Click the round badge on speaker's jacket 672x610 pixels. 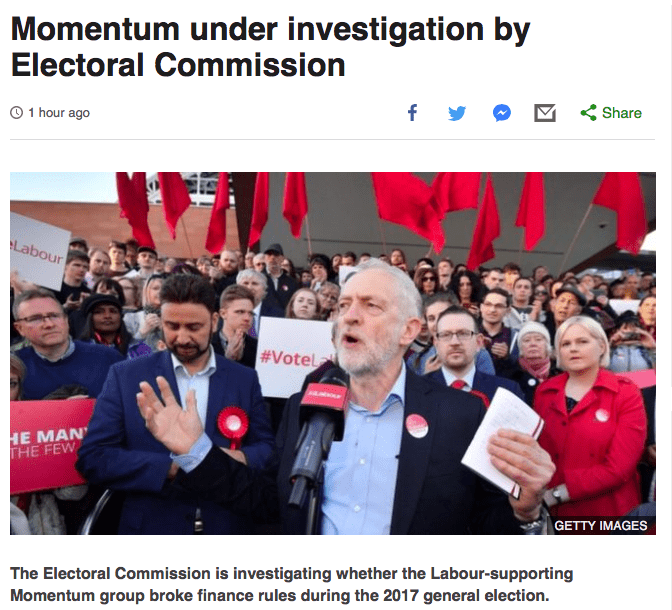click(417, 426)
